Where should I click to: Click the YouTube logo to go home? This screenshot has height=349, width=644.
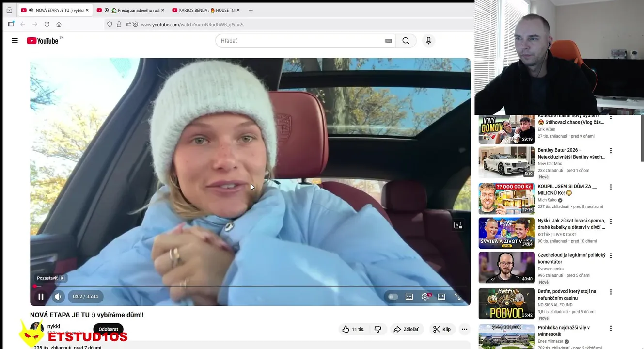(43, 41)
